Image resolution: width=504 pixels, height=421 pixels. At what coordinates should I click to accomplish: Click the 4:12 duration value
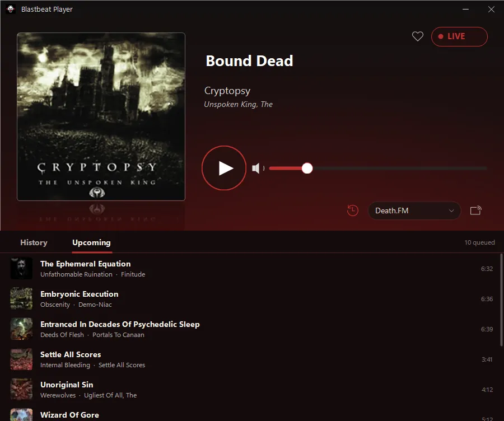[x=487, y=390]
